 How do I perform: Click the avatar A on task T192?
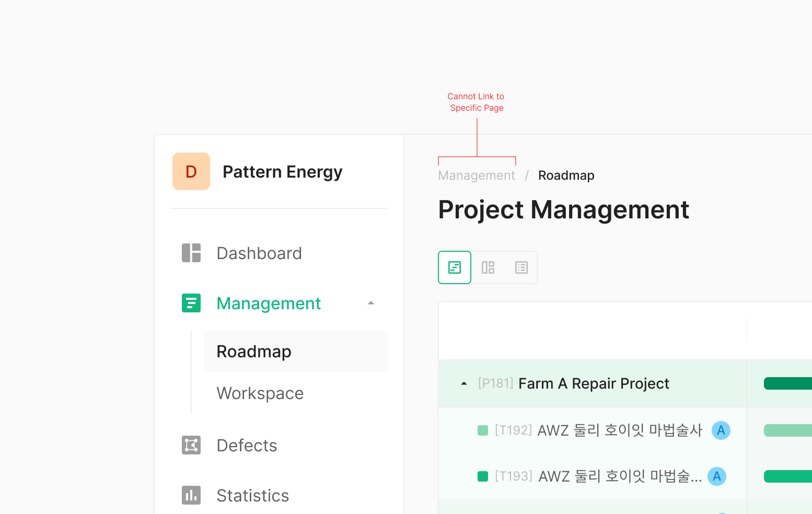coord(721,430)
